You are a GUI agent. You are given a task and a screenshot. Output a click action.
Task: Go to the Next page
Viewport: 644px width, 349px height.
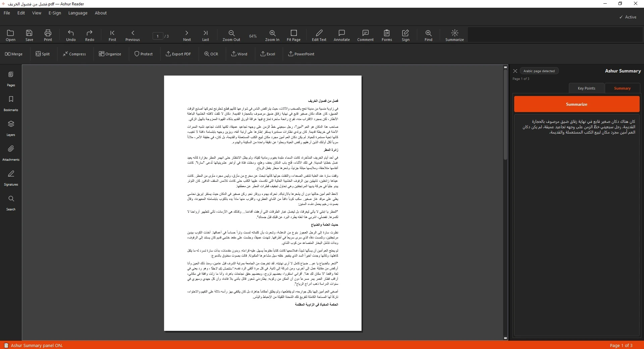pos(187,35)
